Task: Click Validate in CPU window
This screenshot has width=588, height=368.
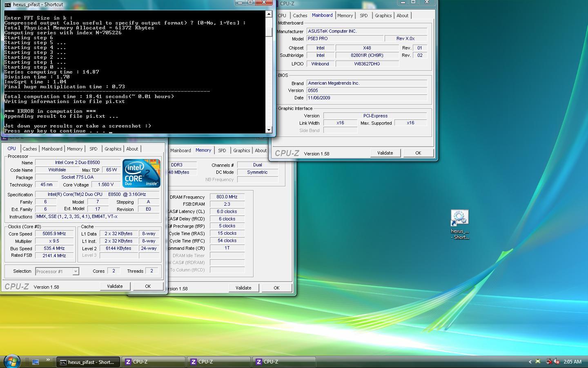Action: click(x=115, y=286)
